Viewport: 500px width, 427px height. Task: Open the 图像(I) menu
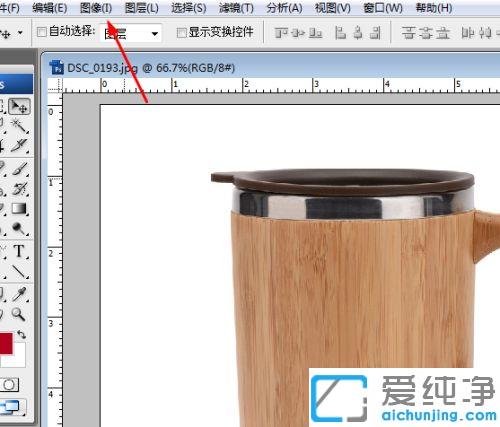click(96, 8)
